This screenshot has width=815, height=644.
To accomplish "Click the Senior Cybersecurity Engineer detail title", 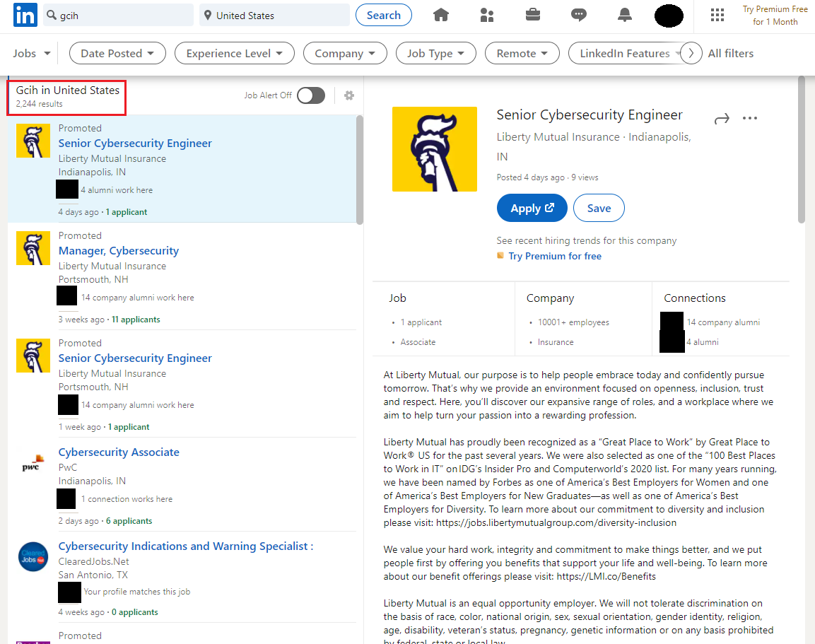I will [x=590, y=115].
